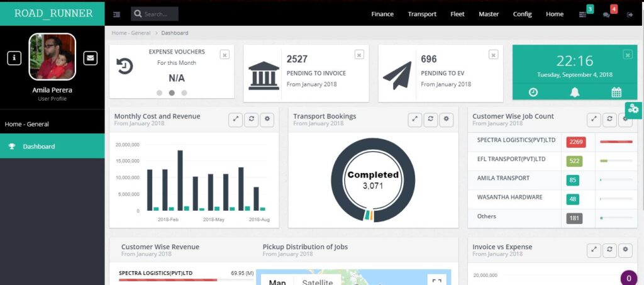
Task: Select the middle carousel dot in Expense Vouchers
Action: pos(172,92)
